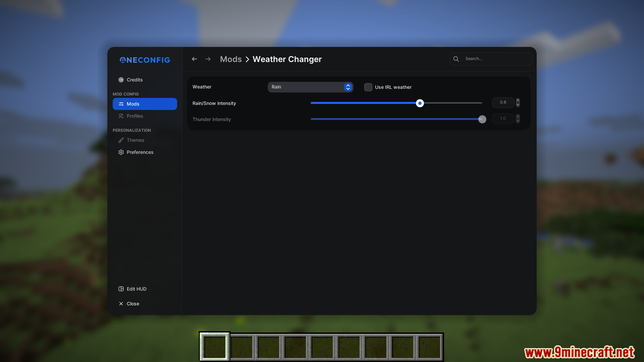644x362 pixels.
Task: Enable the Use IRL weather checkbox
Action: tap(368, 87)
